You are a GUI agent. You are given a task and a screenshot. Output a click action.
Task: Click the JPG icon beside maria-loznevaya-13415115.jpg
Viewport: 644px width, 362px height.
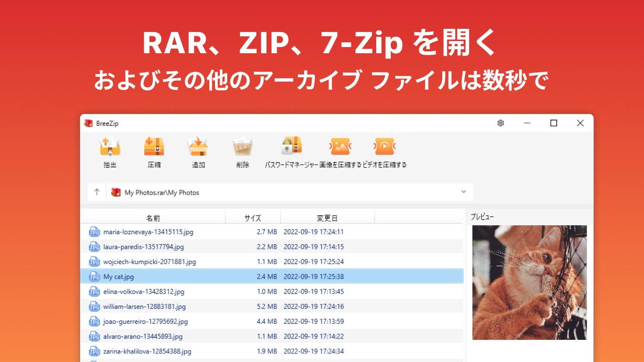tap(94, 232)
